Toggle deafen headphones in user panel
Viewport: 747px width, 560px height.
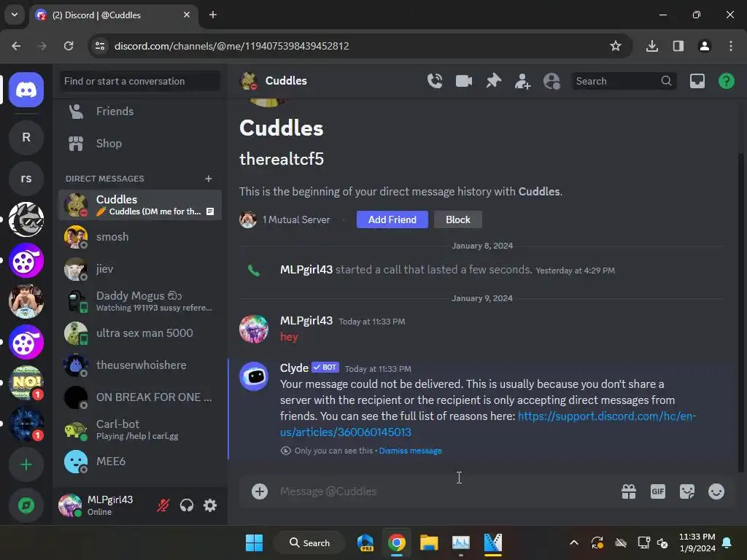click(x=187, y=505)
